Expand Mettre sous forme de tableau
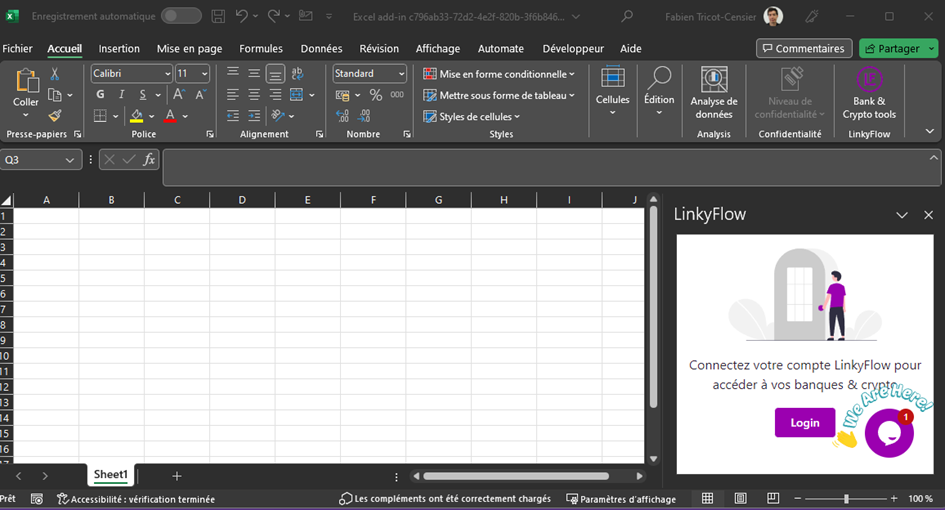 (x=499, y=95)
